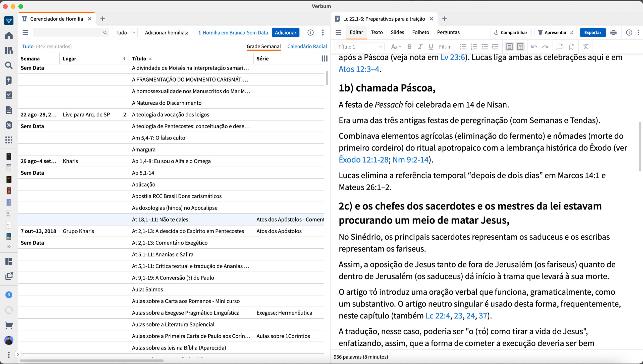Click the sync icon in sidebar
643x364 pixels.
click(9, 310)
